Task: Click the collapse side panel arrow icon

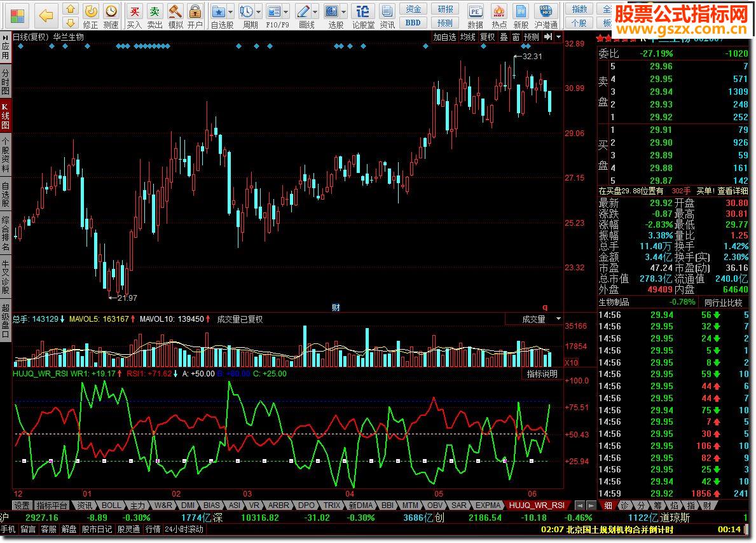Action: click(x=548, y=37)
